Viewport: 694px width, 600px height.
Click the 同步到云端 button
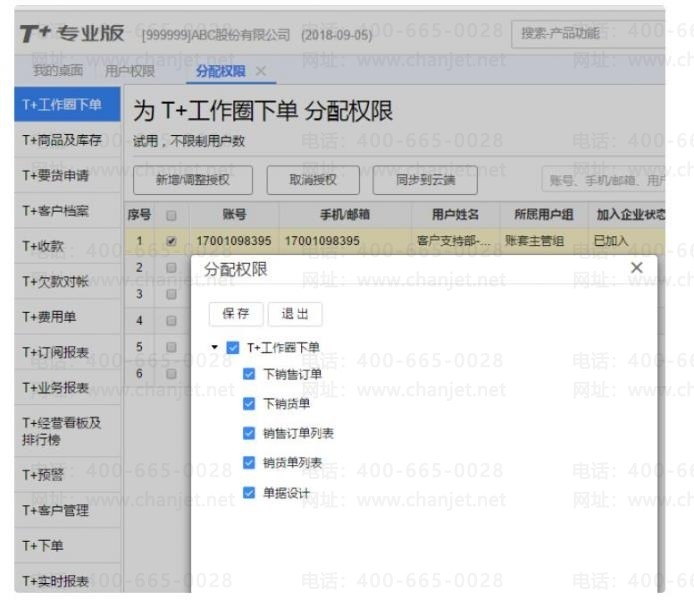(425, 180)
